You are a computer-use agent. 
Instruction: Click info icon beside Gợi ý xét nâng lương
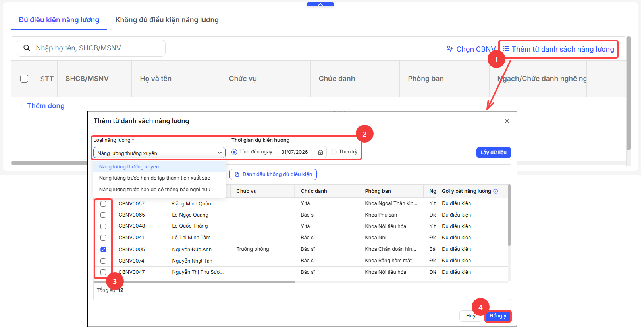click(x=496, y=191)
